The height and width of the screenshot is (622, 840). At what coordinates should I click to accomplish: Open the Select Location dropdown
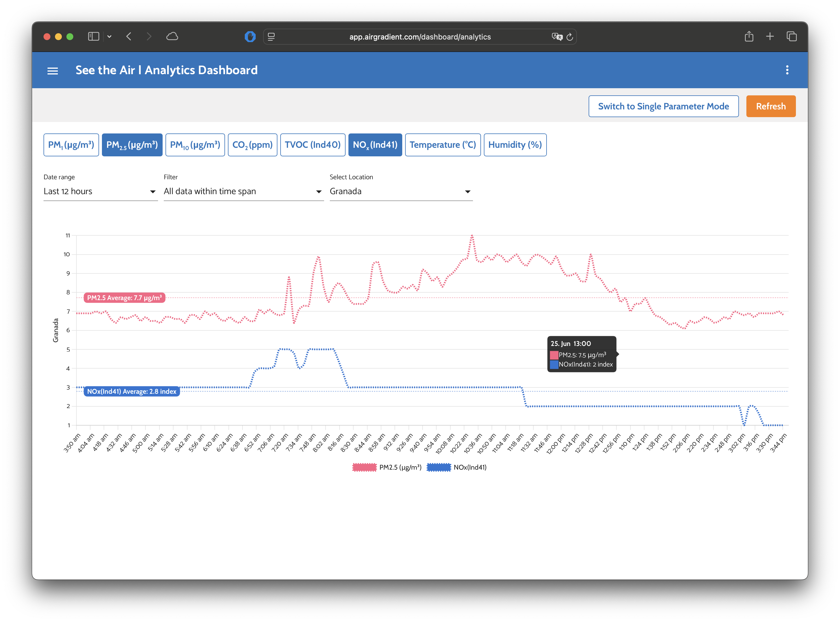(x=401, y=192)
